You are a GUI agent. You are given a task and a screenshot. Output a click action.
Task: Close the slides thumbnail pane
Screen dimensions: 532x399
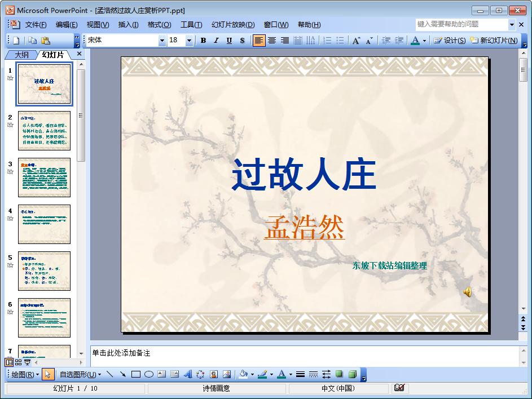(79, 54)
